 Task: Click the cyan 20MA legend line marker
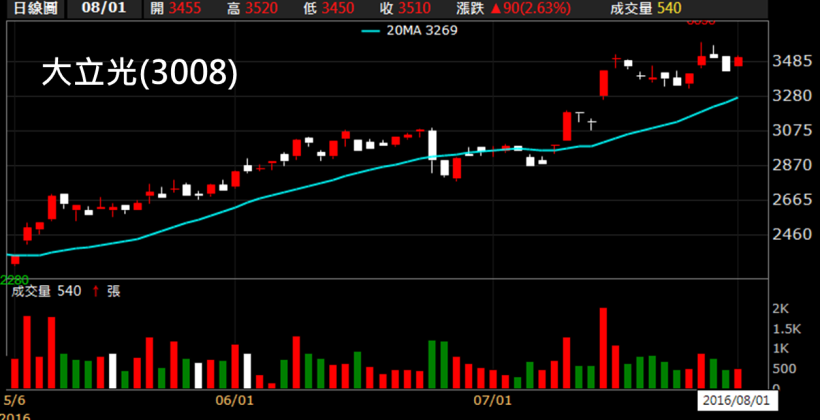tap(371, 31)
